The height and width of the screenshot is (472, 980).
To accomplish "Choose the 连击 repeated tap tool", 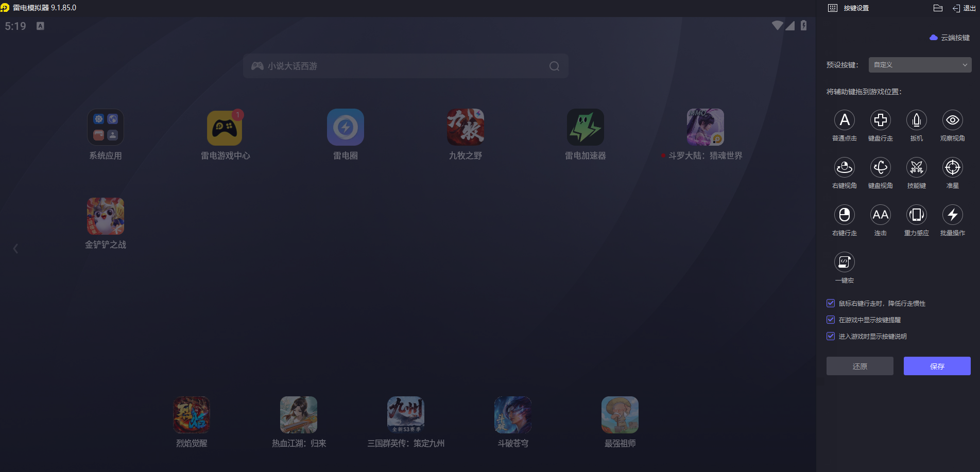I will coord(881,215).
